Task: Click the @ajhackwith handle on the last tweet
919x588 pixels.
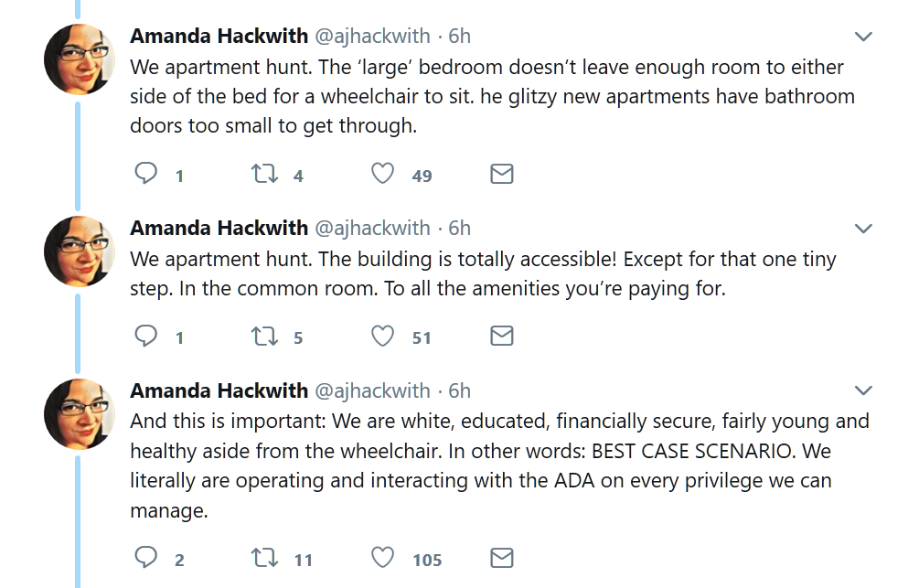Action: [372, 390]
